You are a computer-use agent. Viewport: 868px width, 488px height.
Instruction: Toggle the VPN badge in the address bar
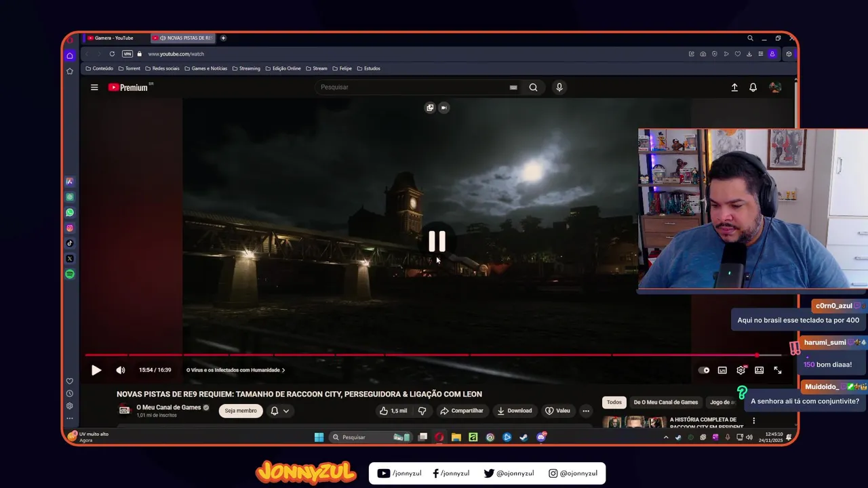127,54
